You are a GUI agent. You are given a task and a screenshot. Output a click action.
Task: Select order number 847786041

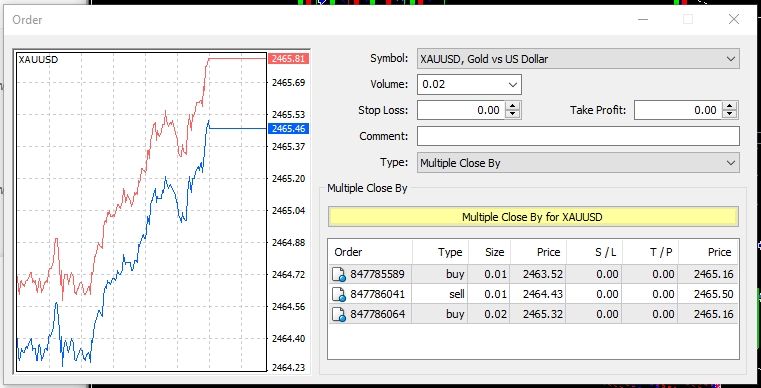coord(377,294)
